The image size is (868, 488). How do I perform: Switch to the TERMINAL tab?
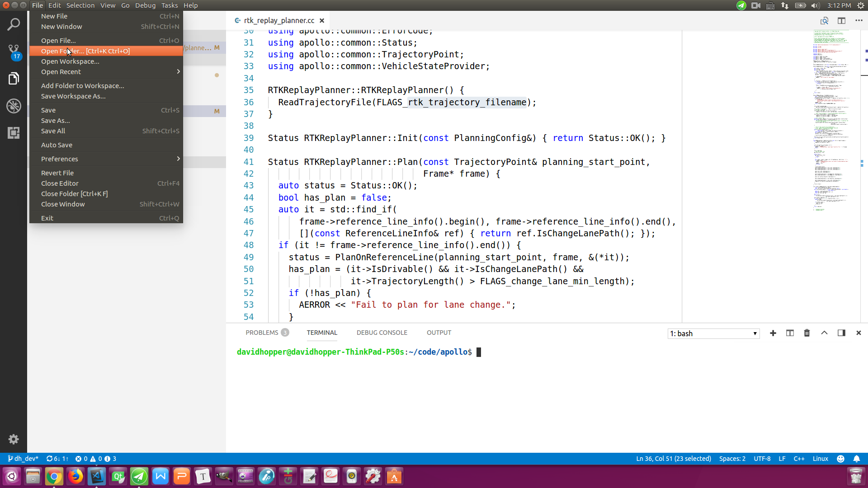click(x=322, y=333)
